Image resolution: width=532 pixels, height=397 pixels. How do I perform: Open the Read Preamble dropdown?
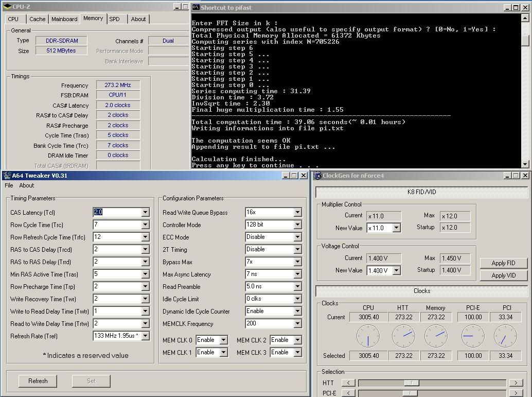pos(297,286)
